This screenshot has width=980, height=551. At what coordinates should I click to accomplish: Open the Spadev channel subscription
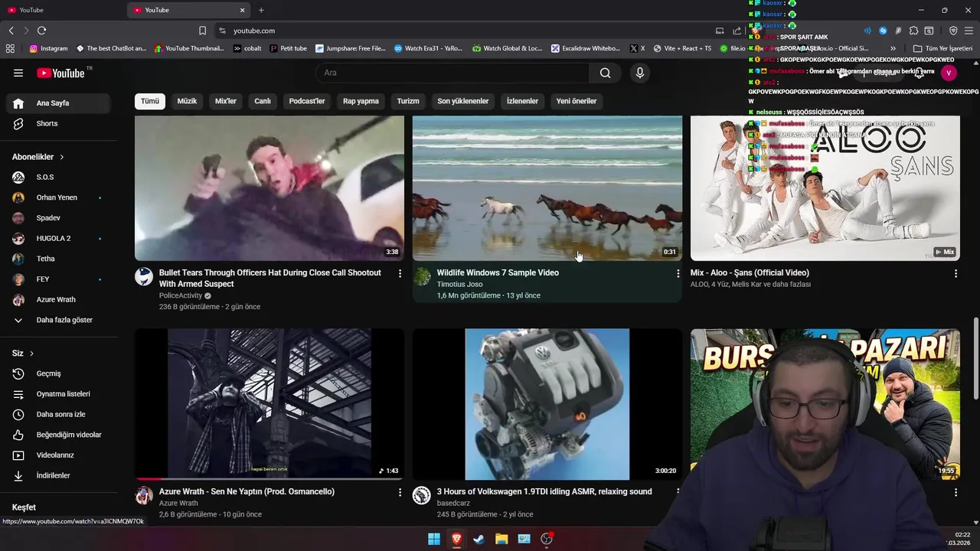coord(59,218)
